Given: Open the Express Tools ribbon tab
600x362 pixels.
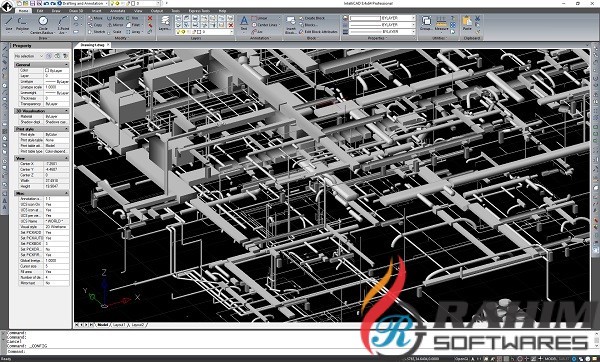Looking at the screenshot, I should click(199, 11).
